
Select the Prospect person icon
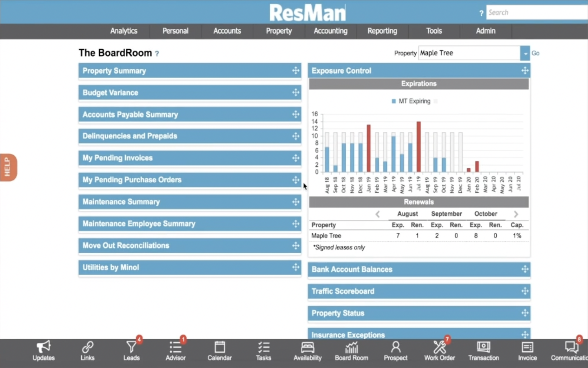(x=395, y=348)
